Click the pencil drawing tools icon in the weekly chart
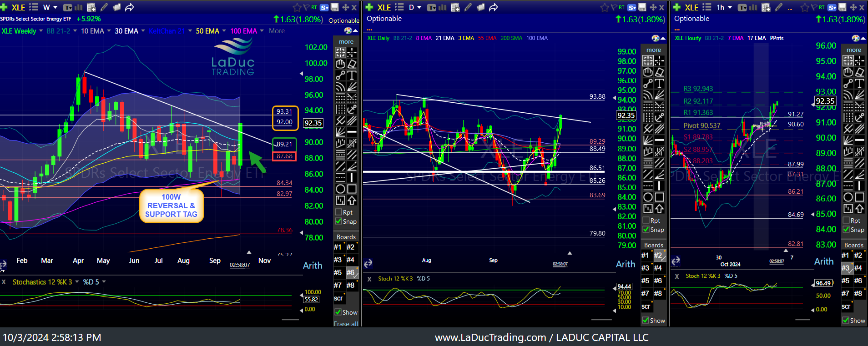Viewport: 868px width, 346px height. 104,7
